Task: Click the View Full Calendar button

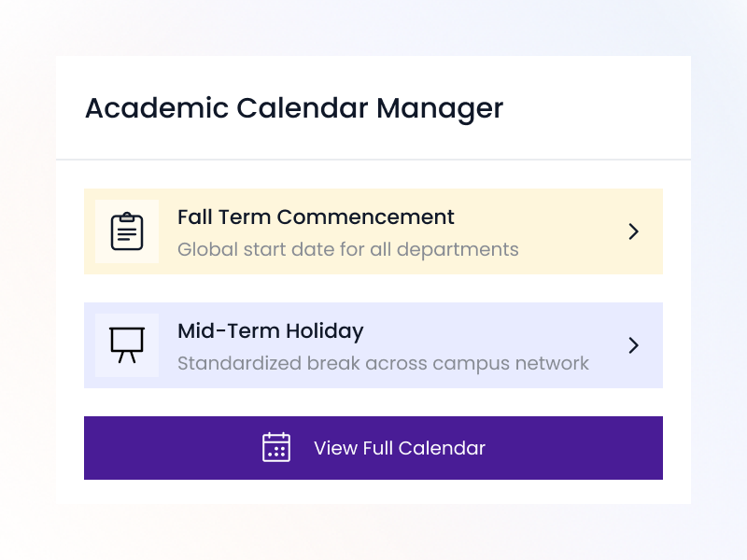Action: tap(373, 448)
